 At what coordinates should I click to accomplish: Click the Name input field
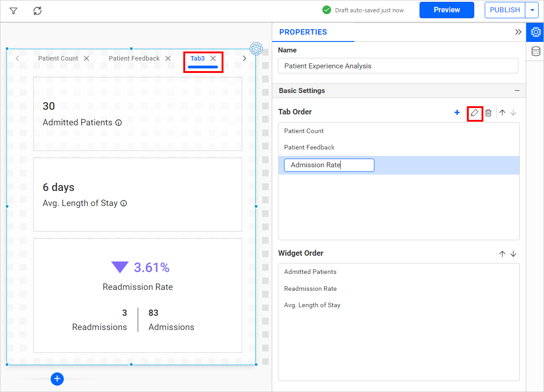coord(398,66)
